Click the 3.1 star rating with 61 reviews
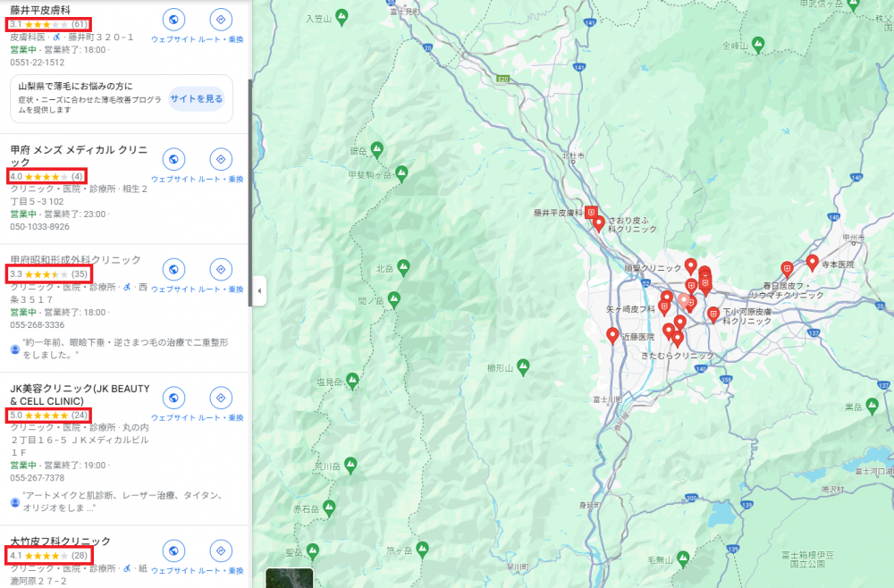 pyautogui.click(x=49, y=24)
